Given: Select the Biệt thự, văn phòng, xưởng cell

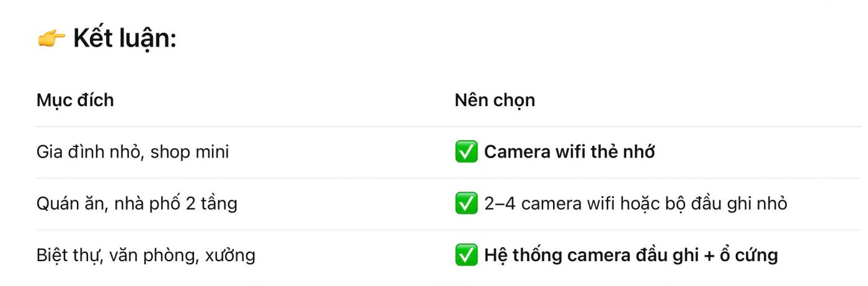Looking at the screenshot, I should point(146,255).
